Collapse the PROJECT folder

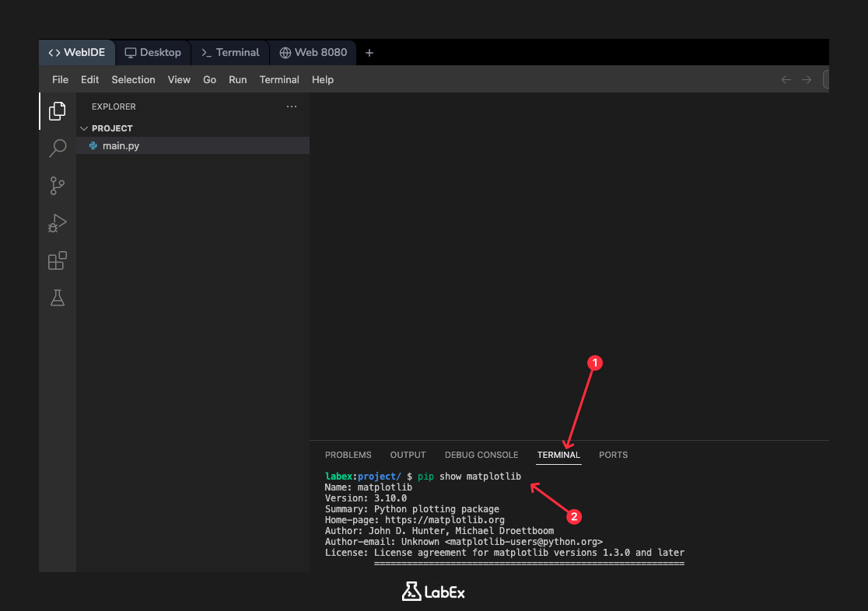click(x=84, y=128)
